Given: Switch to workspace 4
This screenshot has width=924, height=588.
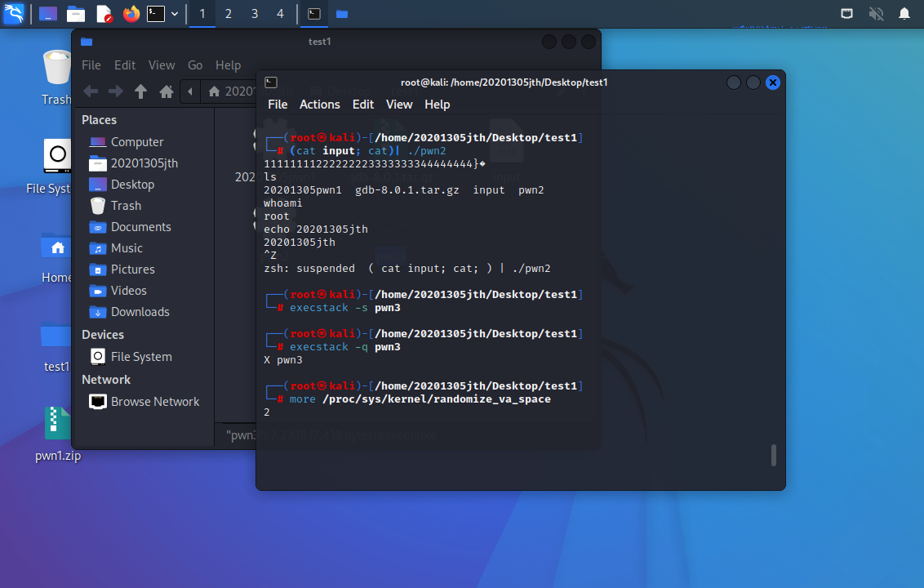Looking at the screenshot, I should click(x=281, y=14).
